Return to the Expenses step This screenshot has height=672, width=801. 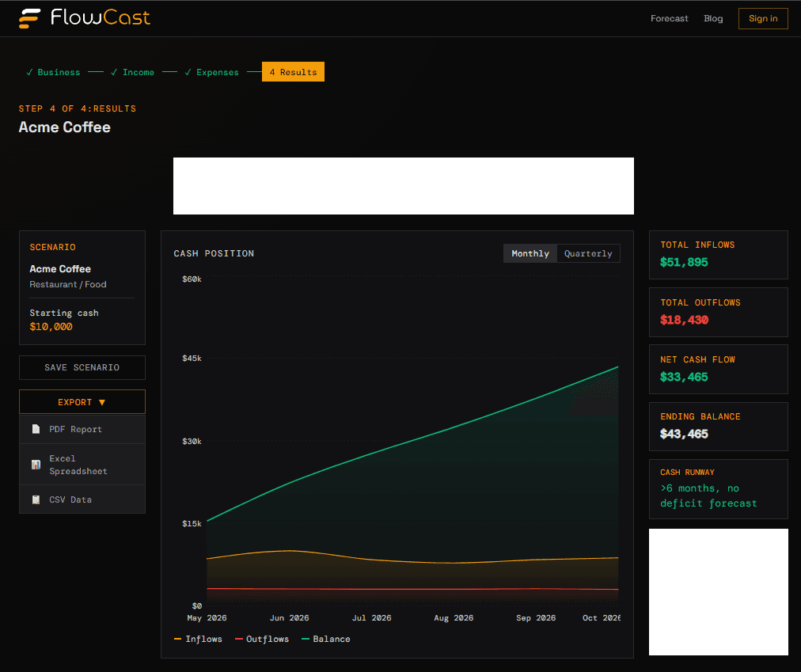tap(211, 72)
